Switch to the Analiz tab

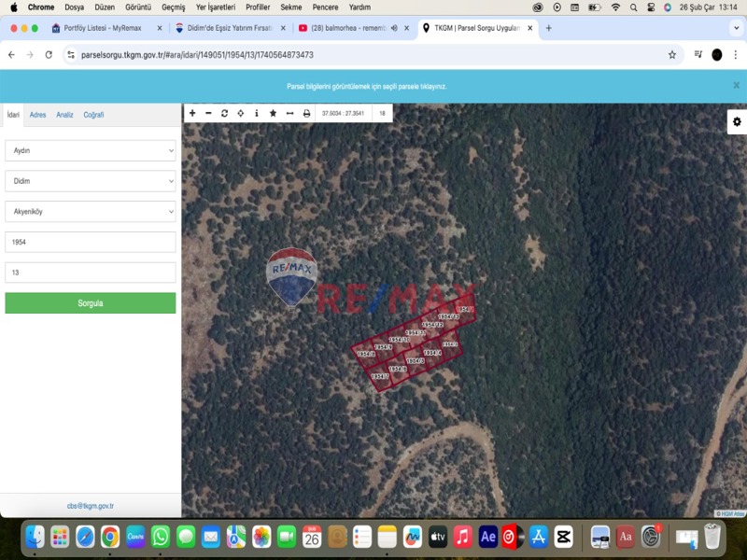pos(64,115)
